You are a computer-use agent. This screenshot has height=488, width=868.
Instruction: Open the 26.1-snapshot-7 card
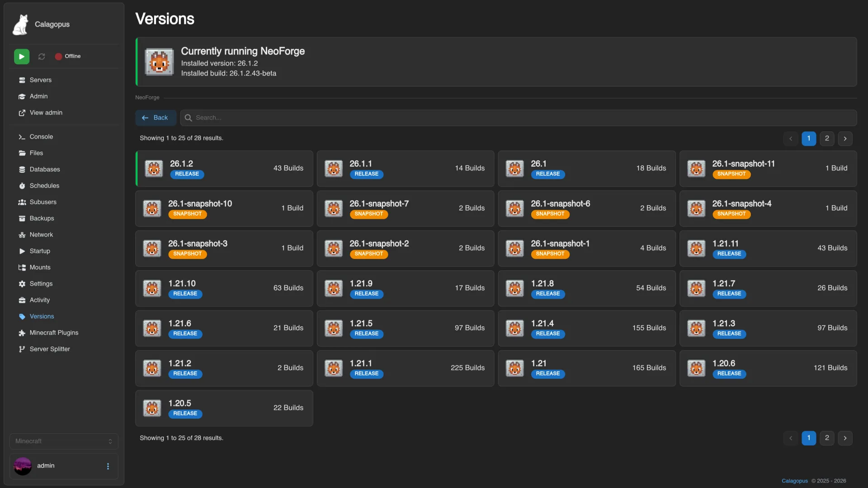(406, 208)
